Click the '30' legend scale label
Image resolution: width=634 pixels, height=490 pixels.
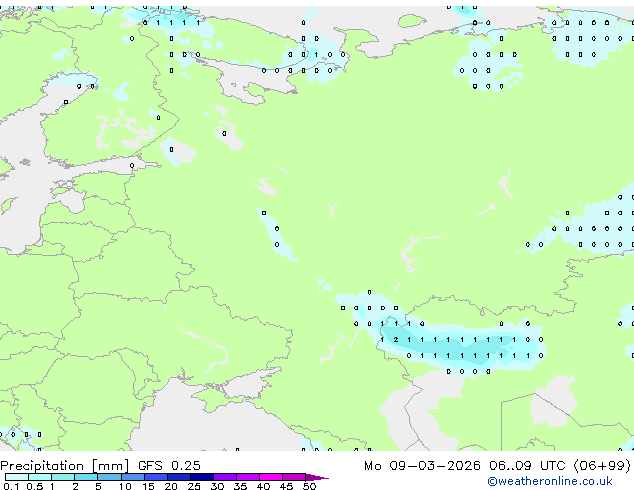point(217,486)
